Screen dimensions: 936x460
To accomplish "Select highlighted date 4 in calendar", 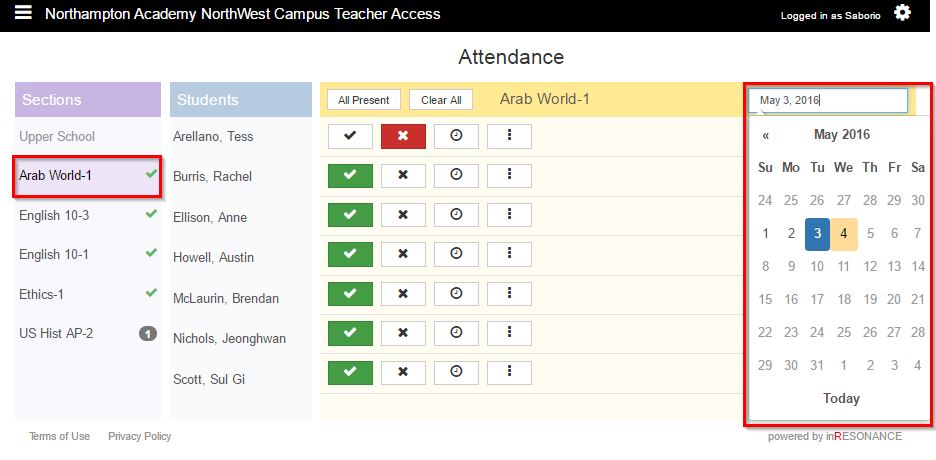I will (844, 234).
